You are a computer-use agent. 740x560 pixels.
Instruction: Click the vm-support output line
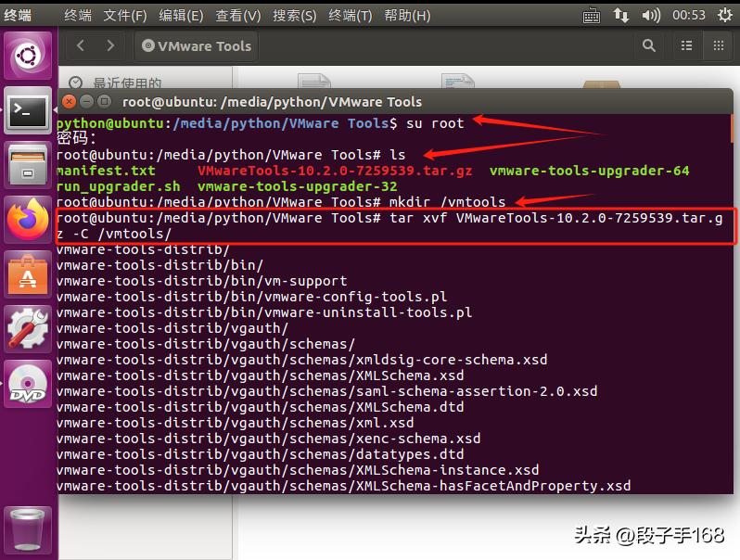click(x=202, y=281)
